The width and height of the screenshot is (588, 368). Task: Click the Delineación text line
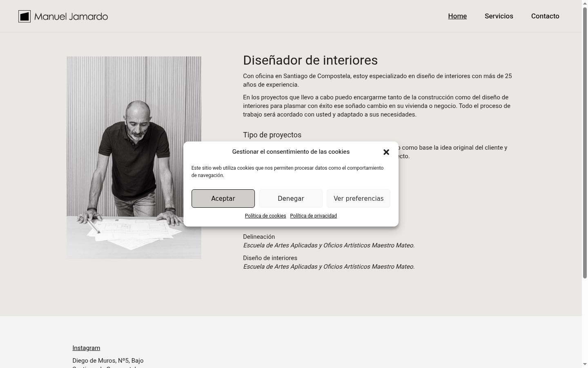pos(259,237)
